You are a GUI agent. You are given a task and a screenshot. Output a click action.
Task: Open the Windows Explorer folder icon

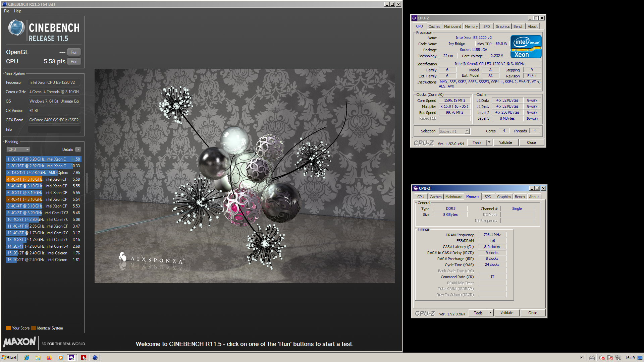38,358
